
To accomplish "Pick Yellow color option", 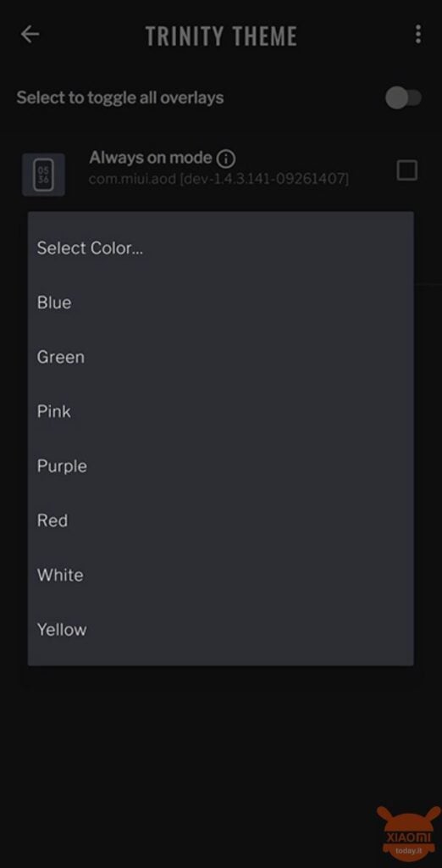I will [x=221, y=630].
